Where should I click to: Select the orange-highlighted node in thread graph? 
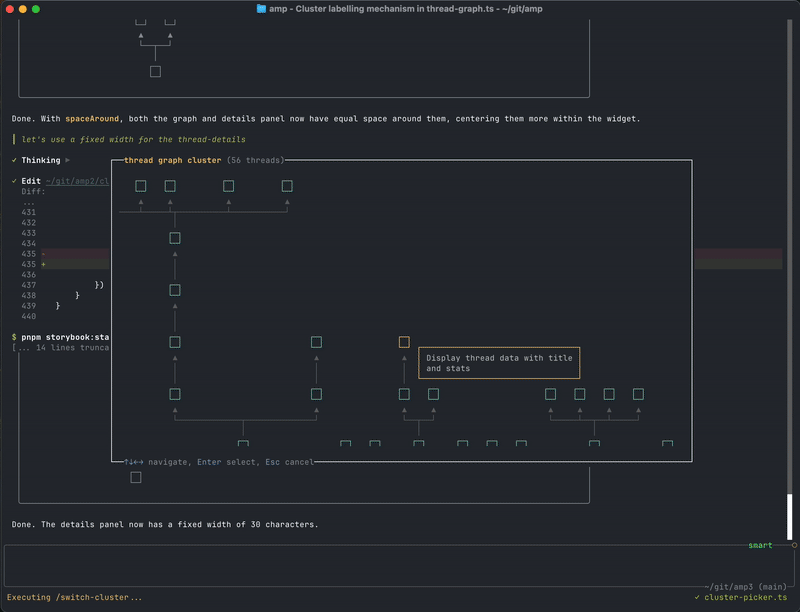(403, 341)
